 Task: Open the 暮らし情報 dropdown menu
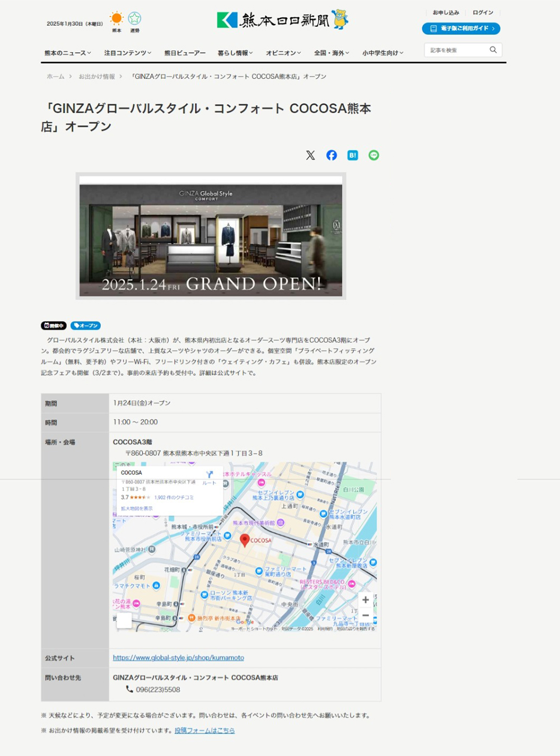pyautogui.click(x=235, y=53)
